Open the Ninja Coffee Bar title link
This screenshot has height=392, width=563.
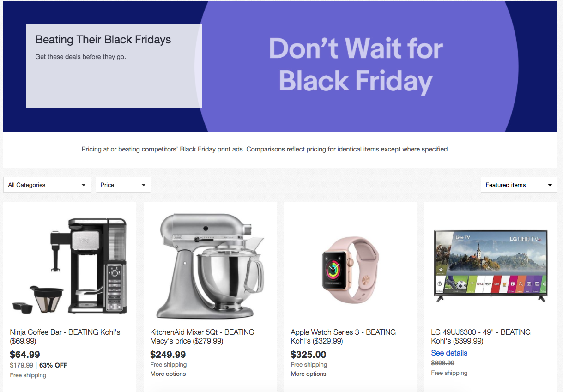pos(65,337)
